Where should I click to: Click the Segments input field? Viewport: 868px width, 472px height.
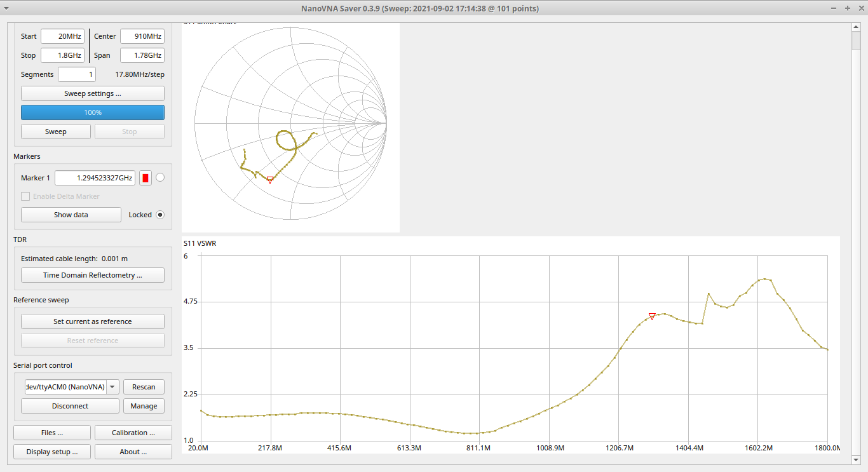tap(76, 74)
